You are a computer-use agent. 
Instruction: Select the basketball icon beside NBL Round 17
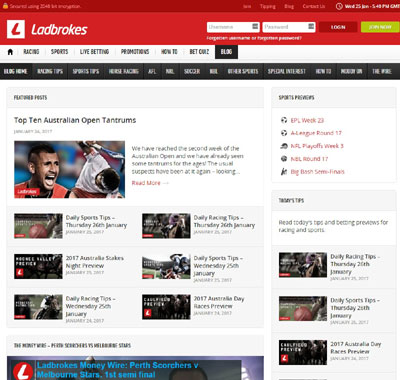click(284, 159)
